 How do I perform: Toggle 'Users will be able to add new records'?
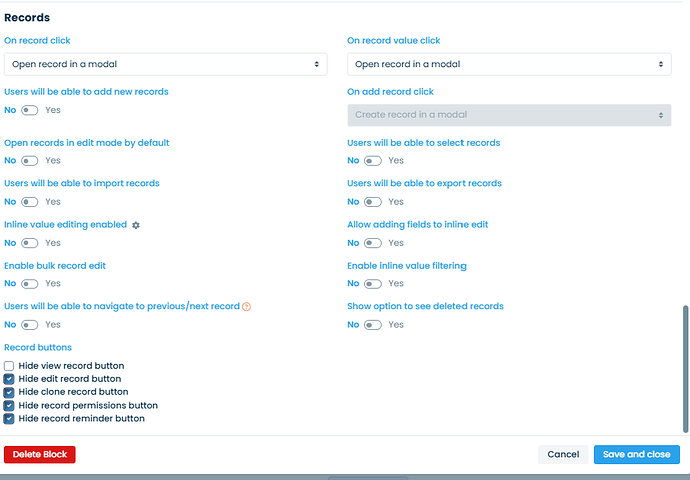click(x=30, y=110)
